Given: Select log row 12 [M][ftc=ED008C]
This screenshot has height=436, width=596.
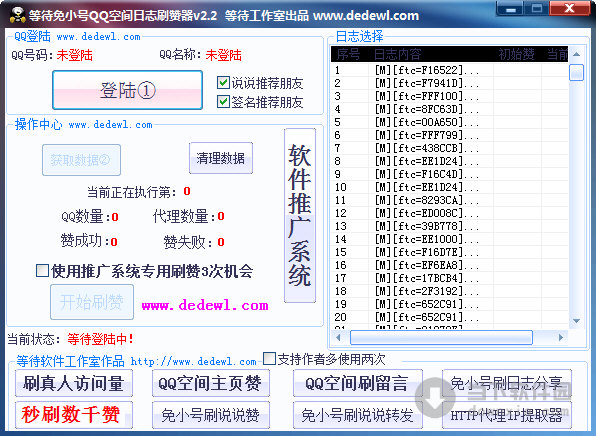Looking at the screenshot, I should 450,213.
